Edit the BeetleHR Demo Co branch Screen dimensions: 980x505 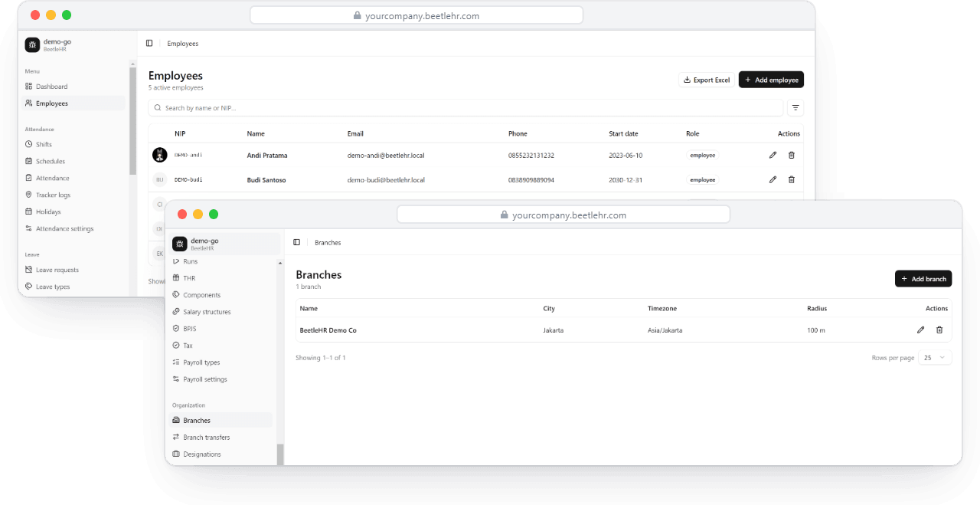tap(920, 330)
